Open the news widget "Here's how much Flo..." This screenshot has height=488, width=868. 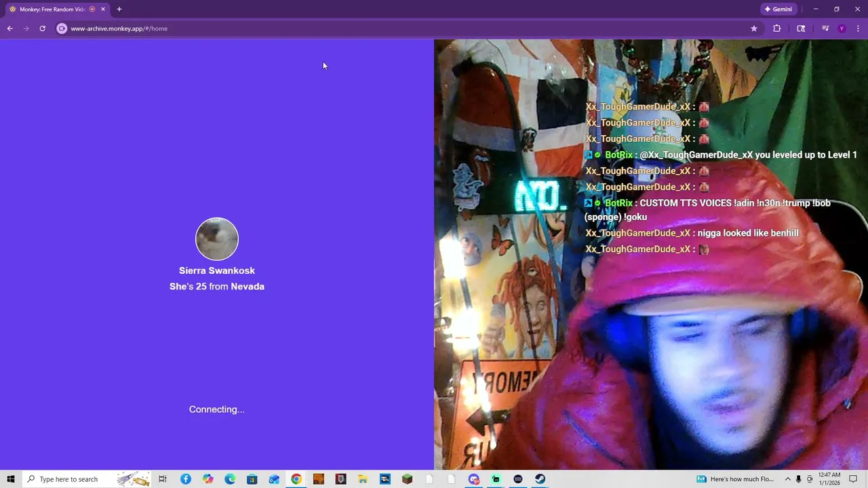735,479
